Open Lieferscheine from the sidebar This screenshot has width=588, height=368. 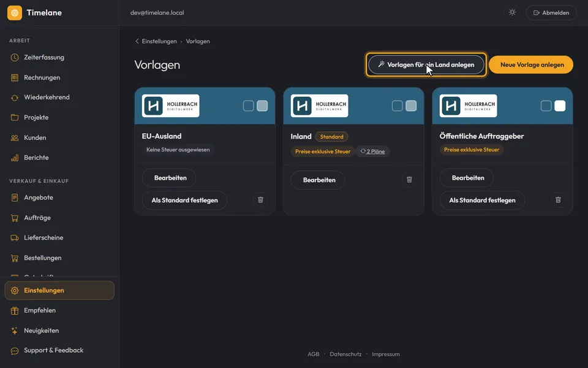click(59, 238)
